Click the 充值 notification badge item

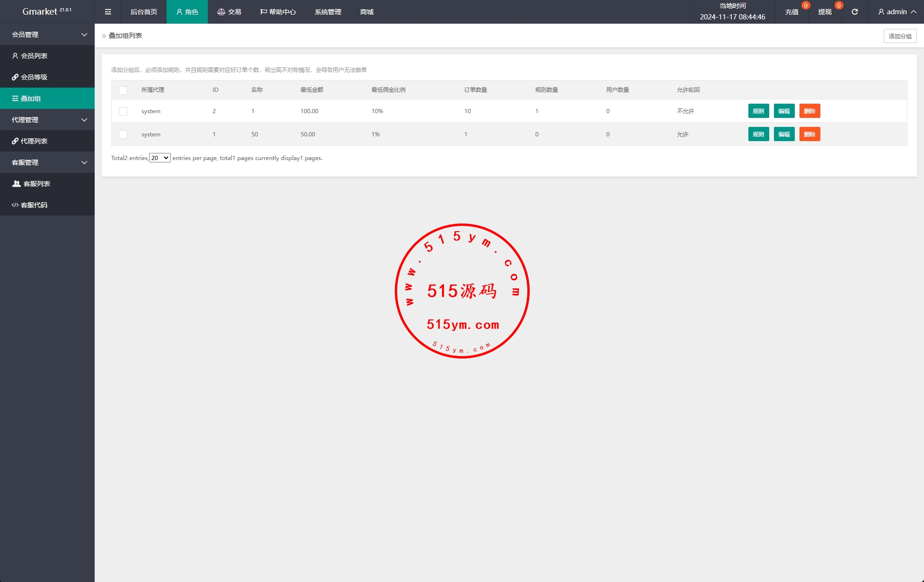pos(792,12)
